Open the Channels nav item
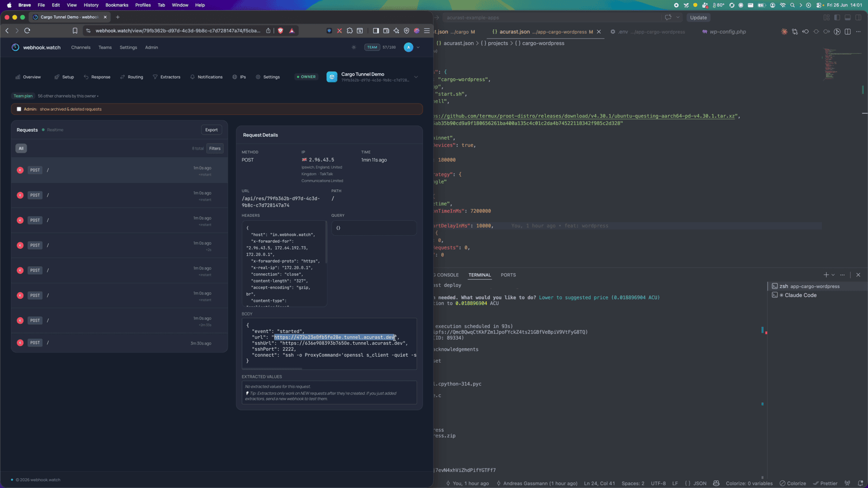 pyautogui.click(x=81, y=47)
